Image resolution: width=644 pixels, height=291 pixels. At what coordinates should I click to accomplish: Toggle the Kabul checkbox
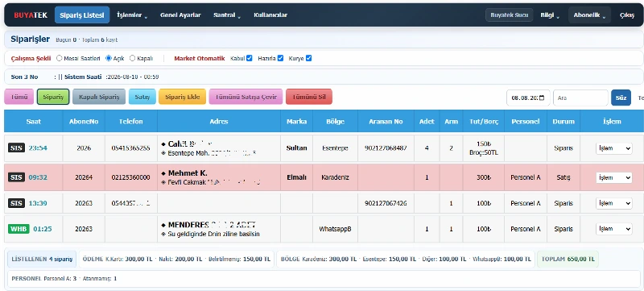[x=249, y=58]
